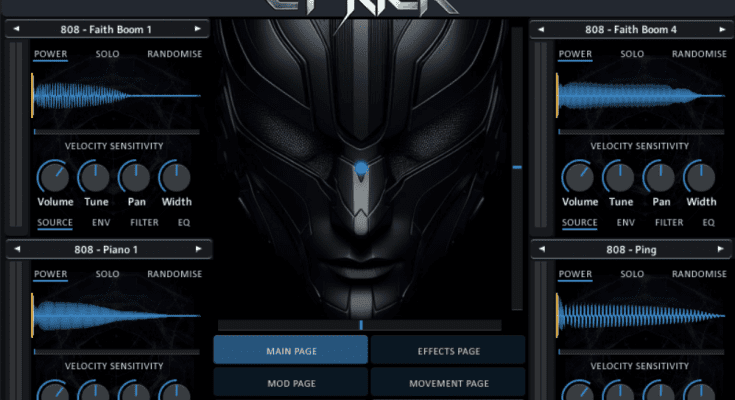Image resolution: width=735 pixels, height=400 pixels.
Task: Click next preset arrow for 808 - Faith Boom 1
Action: tap(197, 30)
